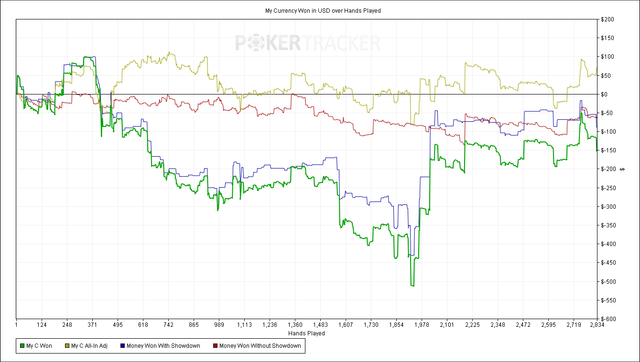The width and height of the screenshot is (640, 362).
Task: Click the 865 x-axis tick label
Action: [193, 325]
